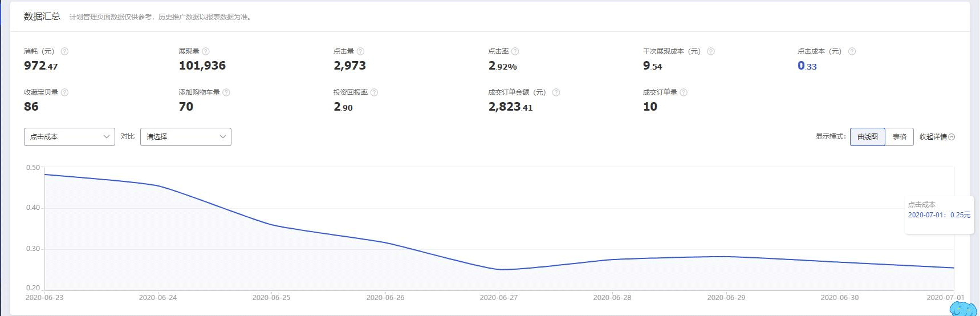Click help icon beside 点击率
The height and width of the screenshot is (316, 980).
tap(515, 51)
